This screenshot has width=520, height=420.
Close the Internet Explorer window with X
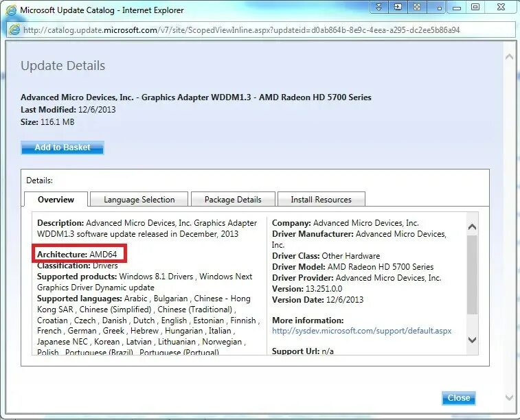point(501,7)
